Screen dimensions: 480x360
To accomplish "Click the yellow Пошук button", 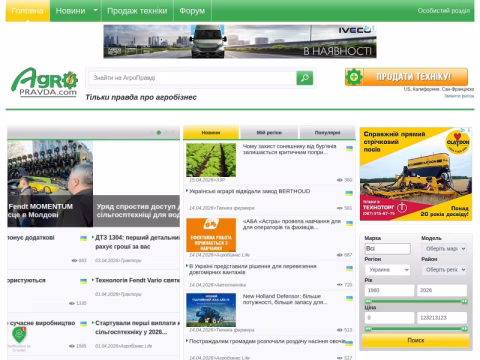I will [x=416, y=340].
